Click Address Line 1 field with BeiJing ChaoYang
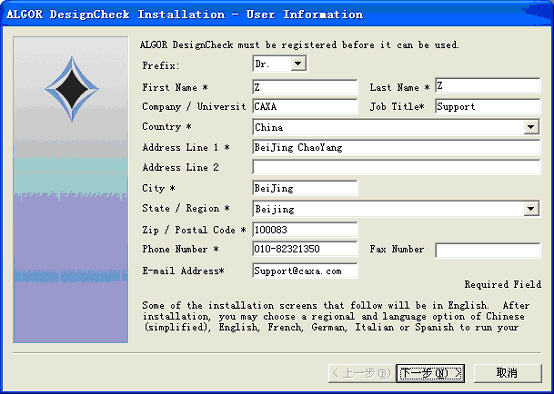This screenshot has height=394, width=554. 396,148
